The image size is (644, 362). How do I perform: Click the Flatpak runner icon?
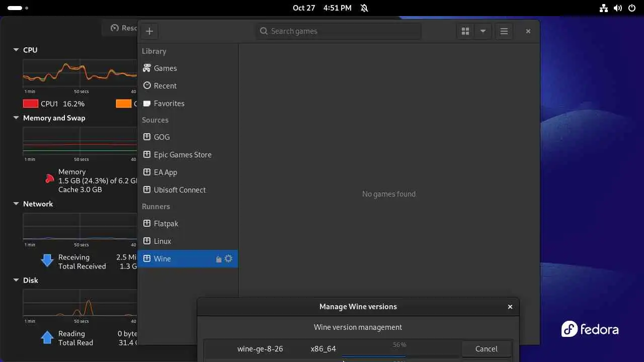click(x=147, y=223)
